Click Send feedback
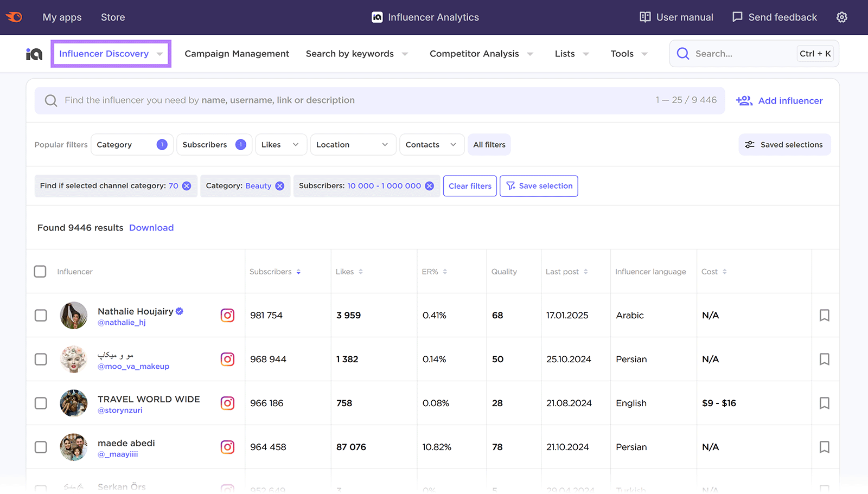The height and width of the screenshot is (494, 868). point(774,17)
